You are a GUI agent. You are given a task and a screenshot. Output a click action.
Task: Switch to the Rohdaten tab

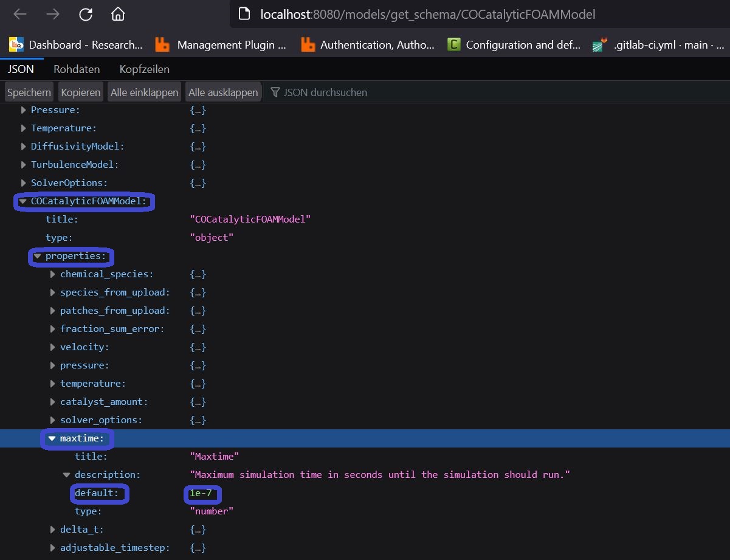pyautogui.click(x=77, y=69)
